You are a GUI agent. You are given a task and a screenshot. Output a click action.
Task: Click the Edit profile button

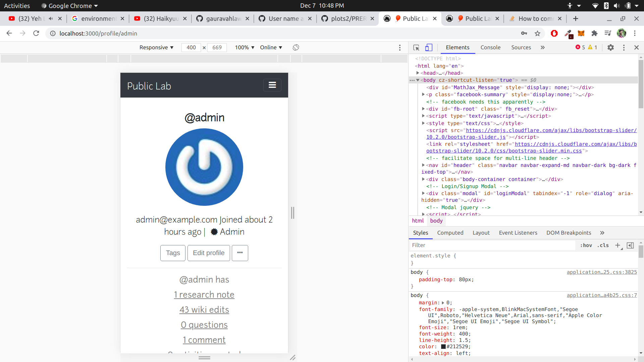(208, 253)
